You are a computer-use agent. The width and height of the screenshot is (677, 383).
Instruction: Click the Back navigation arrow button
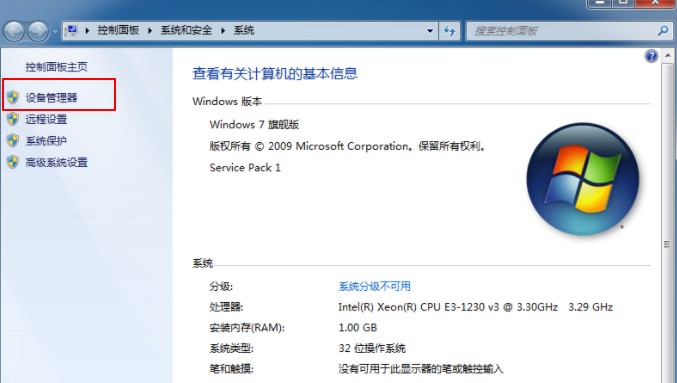click(14, 31)
